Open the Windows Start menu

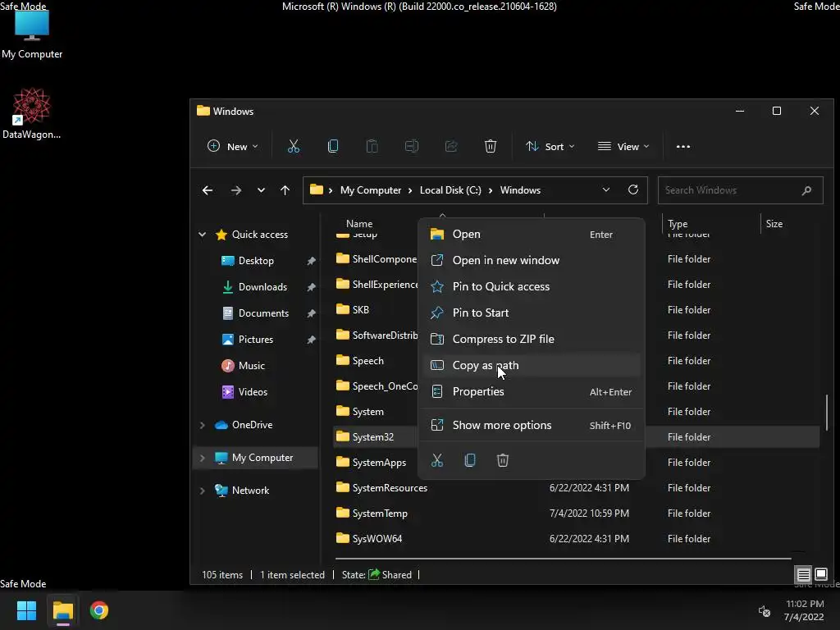click(x=26, y=610)
